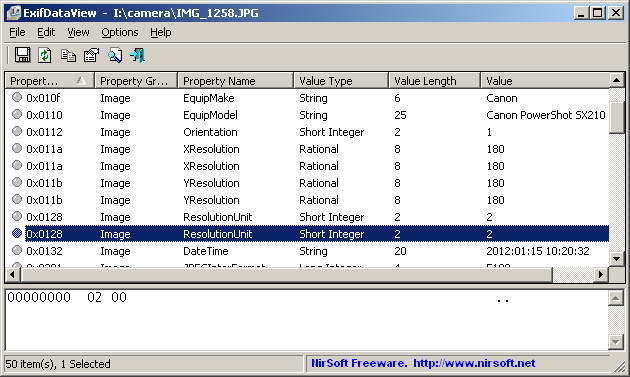Screen dimensions: 630x377
Task: Click the circle icon of row 0x0132
Action: (16, 250)
